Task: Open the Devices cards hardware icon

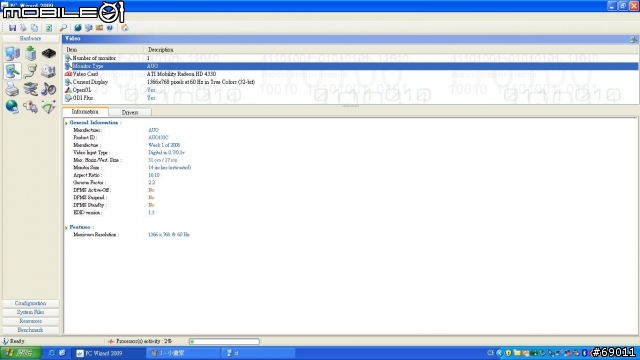Action: [31, 89]
